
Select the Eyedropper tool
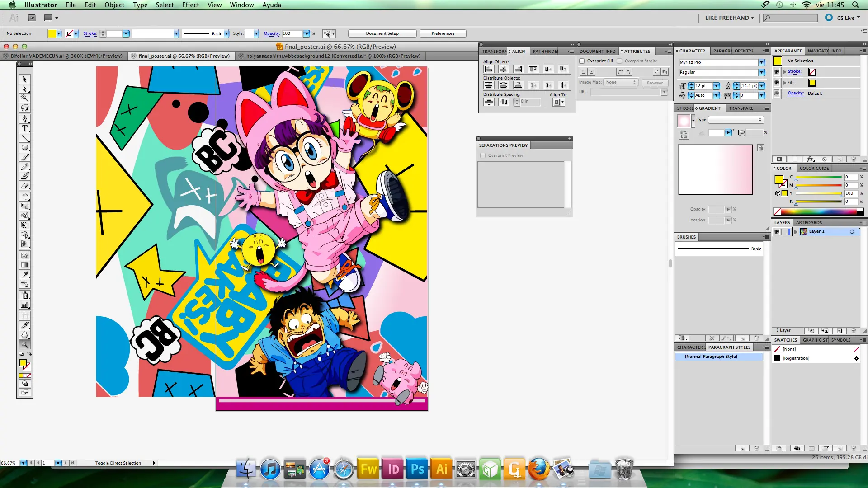pos(25,274)
